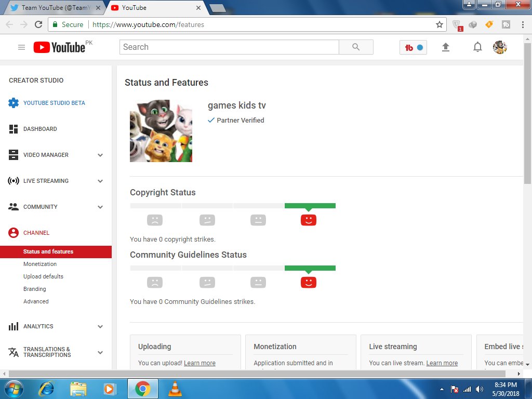The height and width of the screenshot is (399, 532).
Task: Open Advanced channel settings
Action: coord(36,301)
